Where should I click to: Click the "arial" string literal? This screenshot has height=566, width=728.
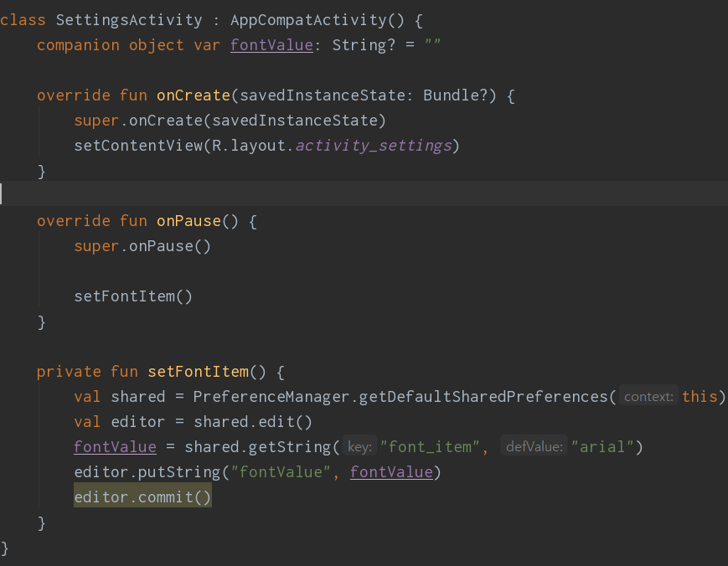pos(602,447)
